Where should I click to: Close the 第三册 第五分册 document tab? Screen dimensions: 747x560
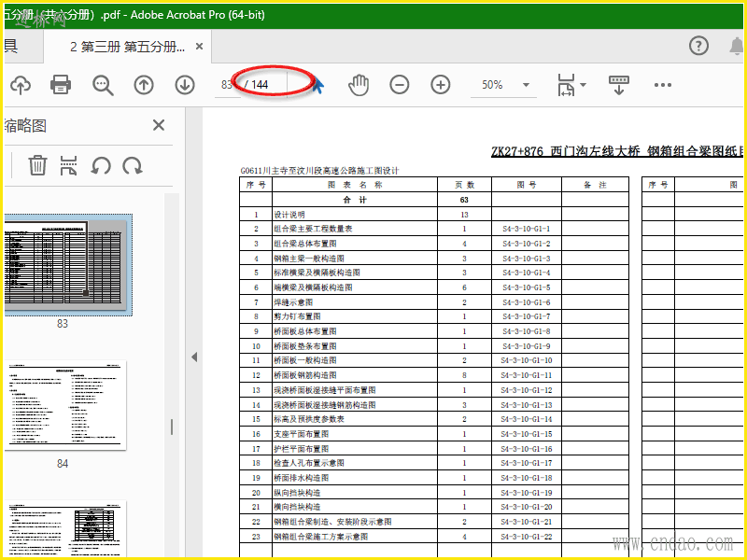click(x=199, y=47)
